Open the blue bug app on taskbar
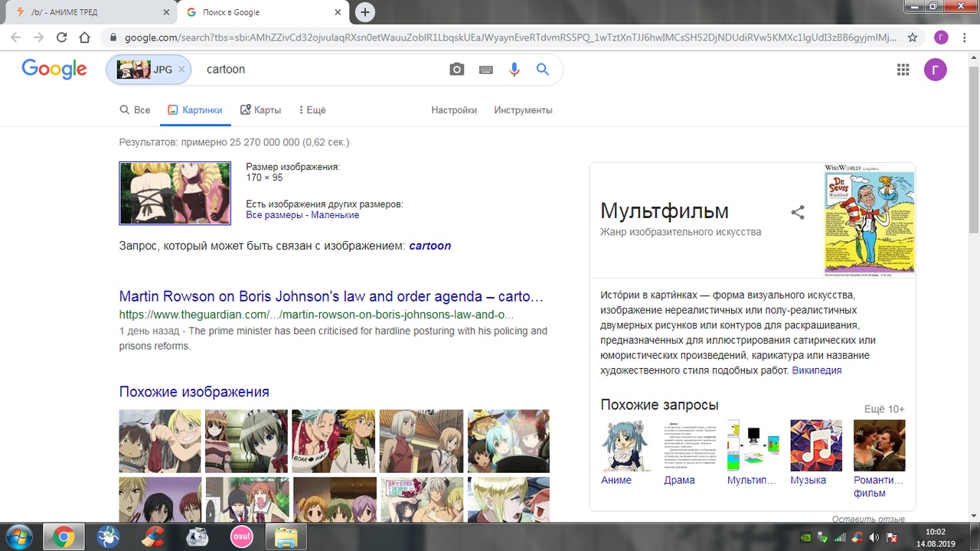Viewport: 980px width, 551px height. [109, 537]
